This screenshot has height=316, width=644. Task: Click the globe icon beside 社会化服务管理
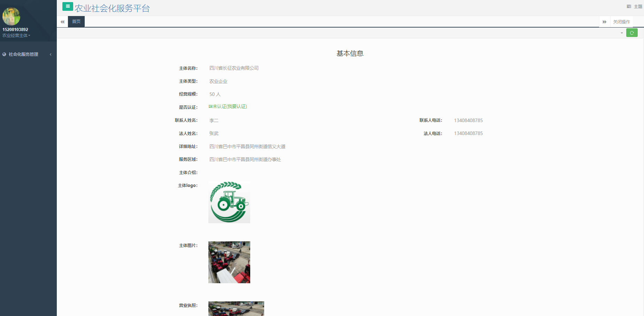coord(4,54)
